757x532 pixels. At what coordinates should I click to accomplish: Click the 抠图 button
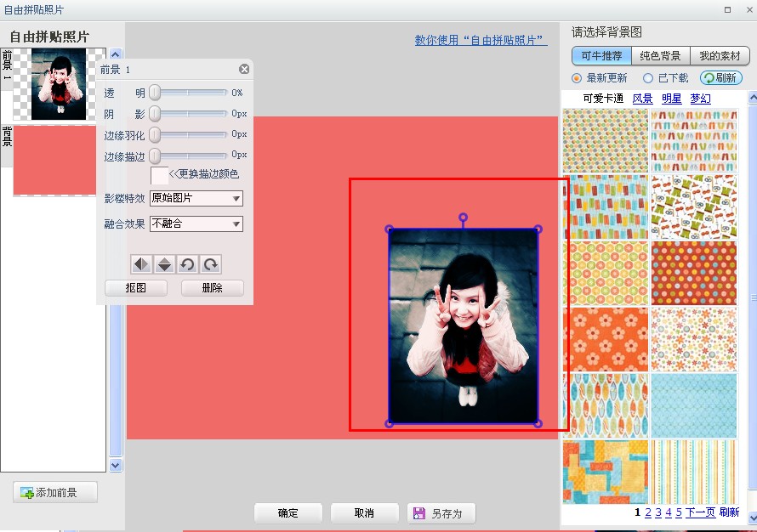click(135, 288)
